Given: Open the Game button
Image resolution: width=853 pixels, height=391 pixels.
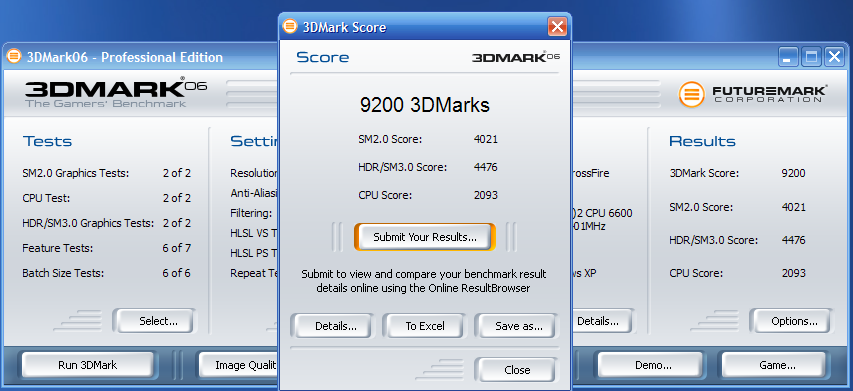Looking at the screenshot, I should [x=777, y=365].
